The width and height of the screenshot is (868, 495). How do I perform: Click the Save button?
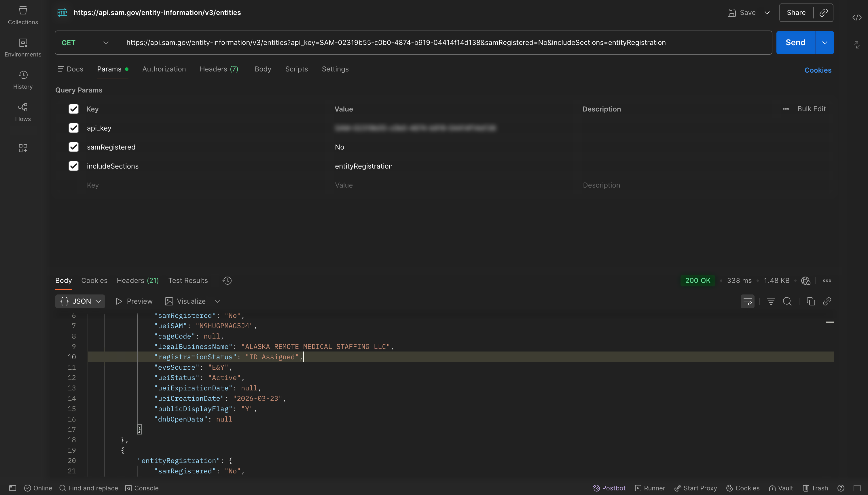click(741, 13)
